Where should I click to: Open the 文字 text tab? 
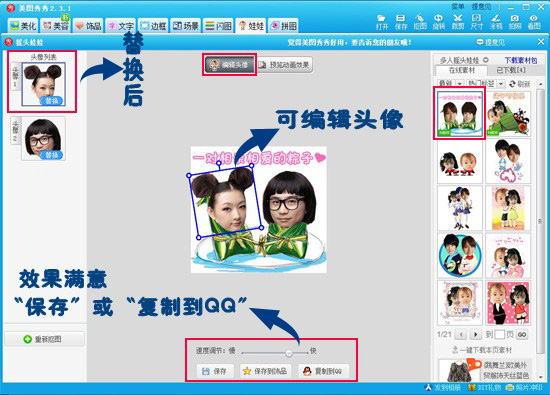[121, 26]
